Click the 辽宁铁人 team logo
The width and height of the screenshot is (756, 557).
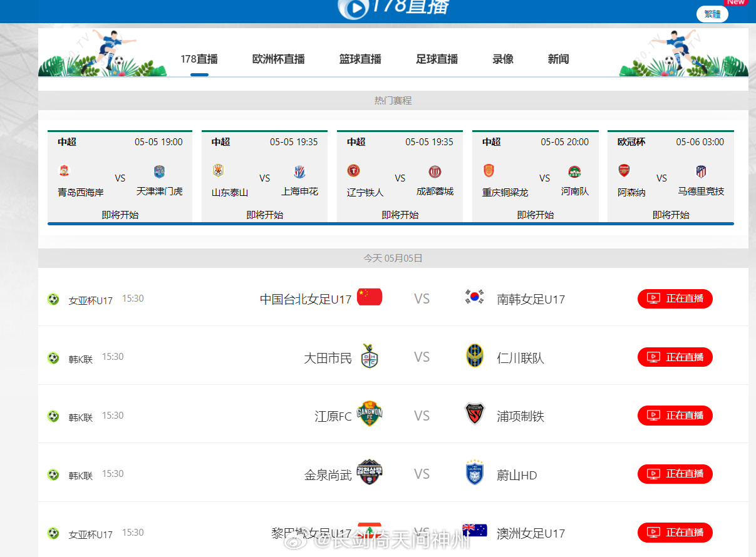pyautogui.click(x=353, y=170)
